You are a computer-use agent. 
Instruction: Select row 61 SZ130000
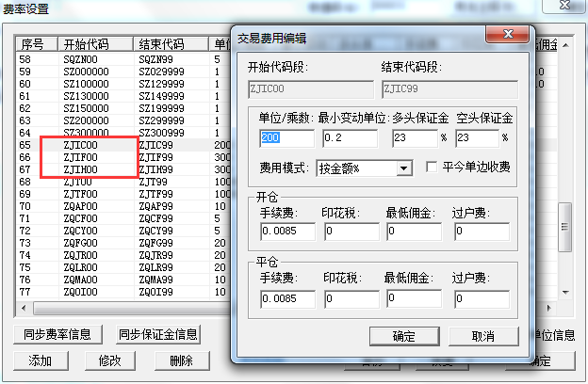coord(122,96)
